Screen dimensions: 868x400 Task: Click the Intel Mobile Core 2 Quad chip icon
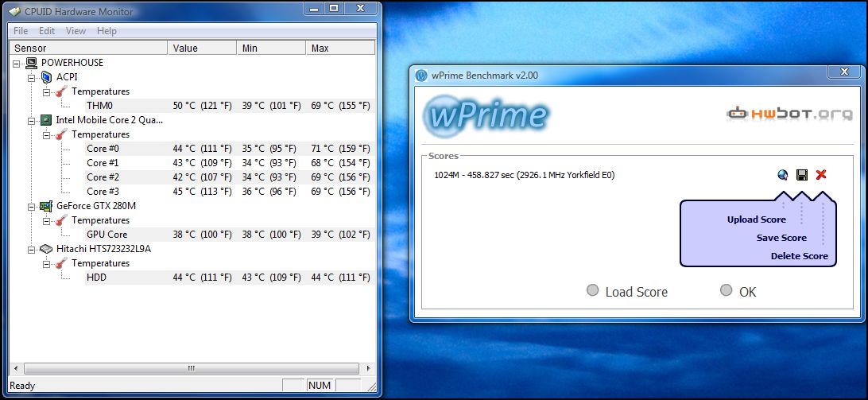click(47, 120)
